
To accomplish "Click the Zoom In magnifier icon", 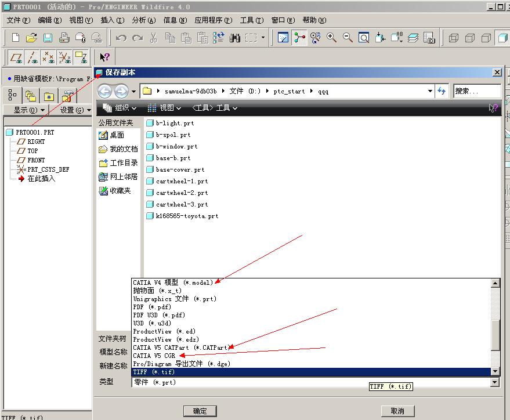I will [x=331, y=38].
